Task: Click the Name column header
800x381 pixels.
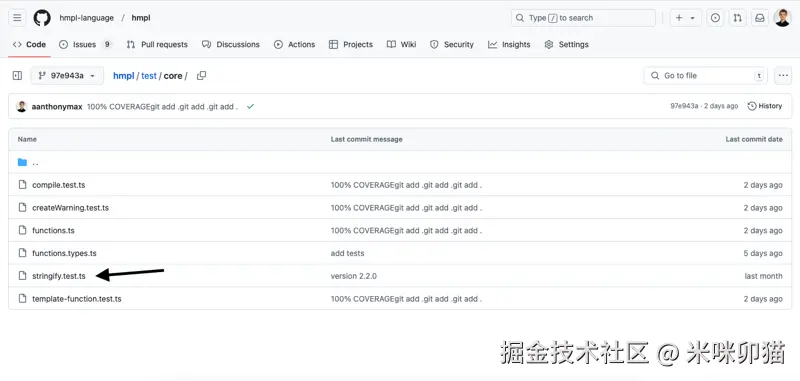Action: [x=27, y=139]
